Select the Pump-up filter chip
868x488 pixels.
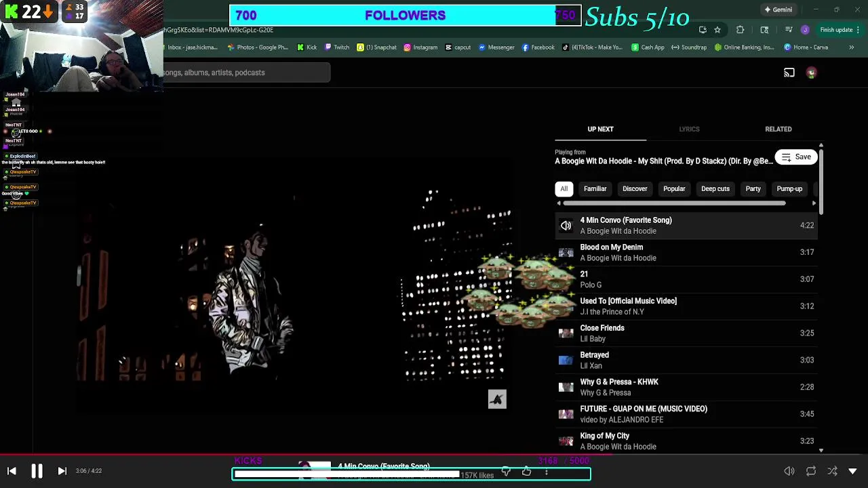[789, 189]
